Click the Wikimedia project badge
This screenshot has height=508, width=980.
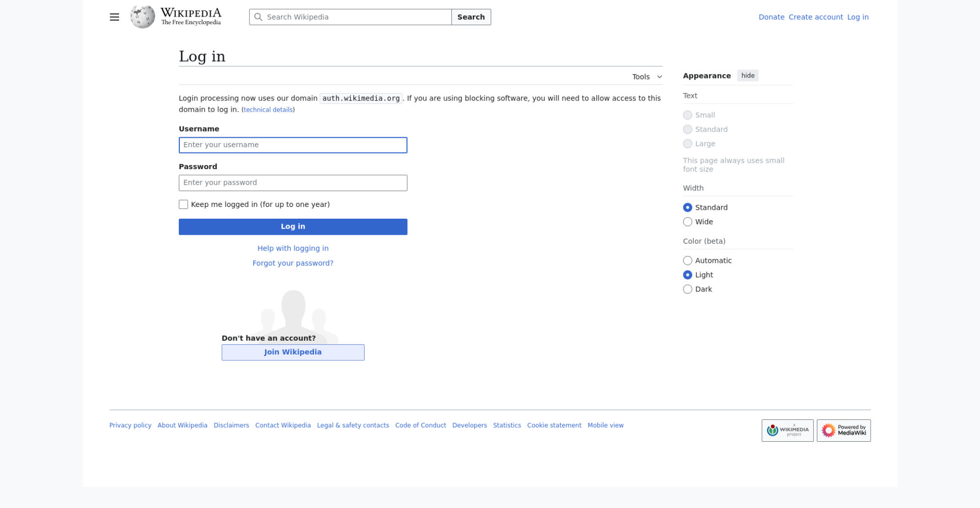click(787, 431)
